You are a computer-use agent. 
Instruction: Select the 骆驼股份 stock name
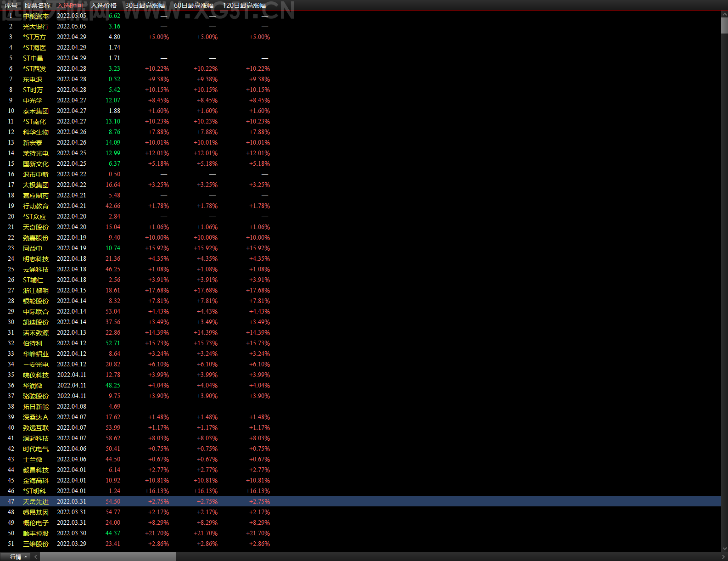coord(36,396)
